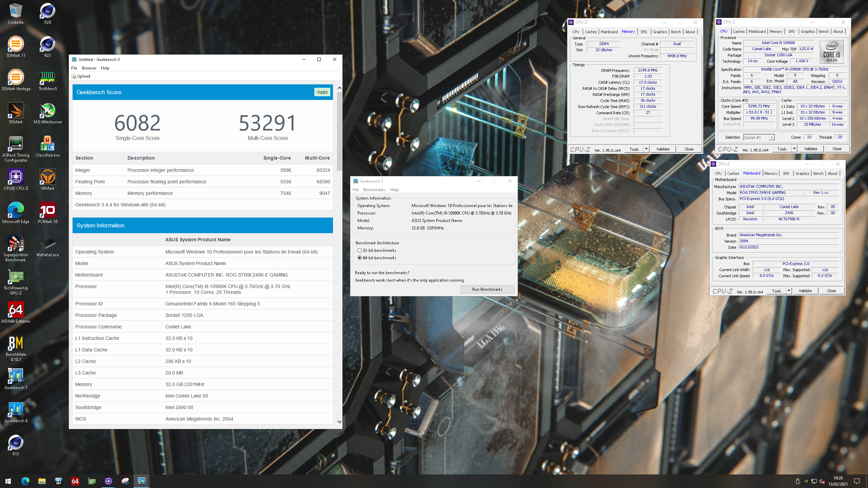Viewport: 868px width, 488px height.
Task: Open the notification center icon in system tray
Action: (857, 481)
